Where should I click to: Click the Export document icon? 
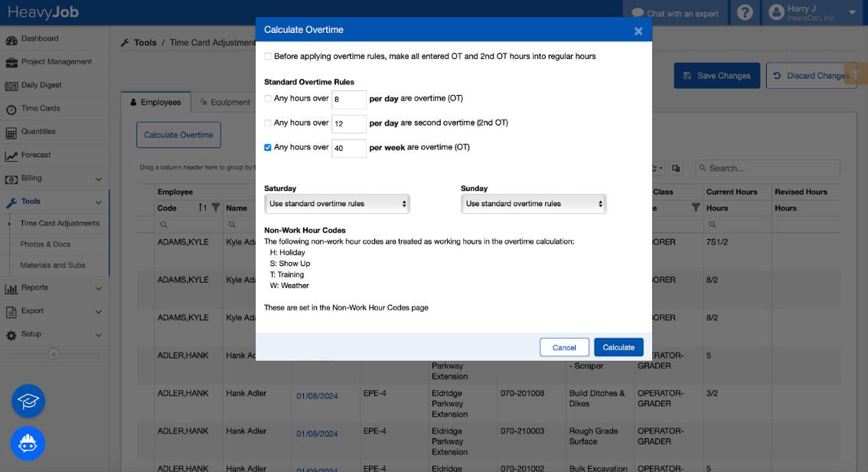[11, 312]
